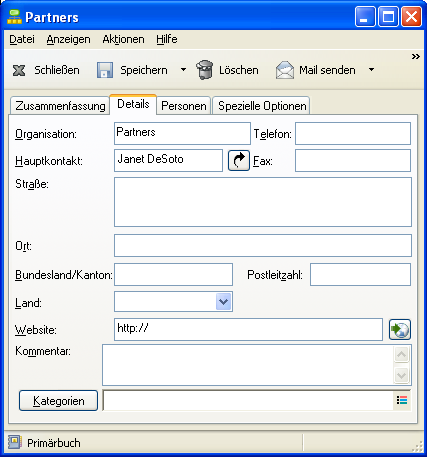Click the Hauptkontakt field with Janet DeSoto

(x=168, y=160)
